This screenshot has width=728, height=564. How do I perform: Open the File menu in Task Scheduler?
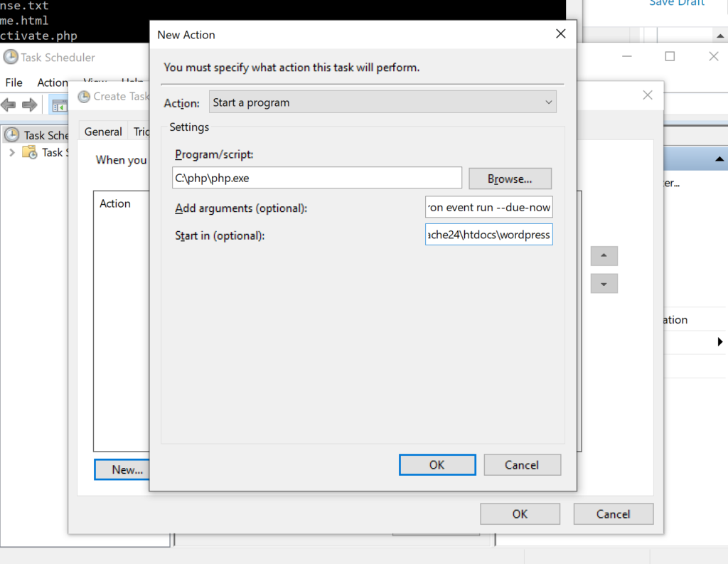coord(13,83)
